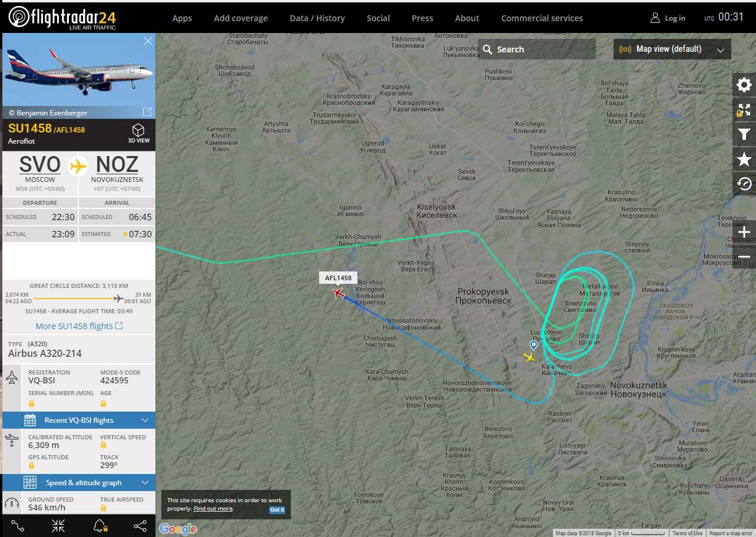
Task: Click the Search field on the map
Action: pyautogui.click(x=537, y=49)
